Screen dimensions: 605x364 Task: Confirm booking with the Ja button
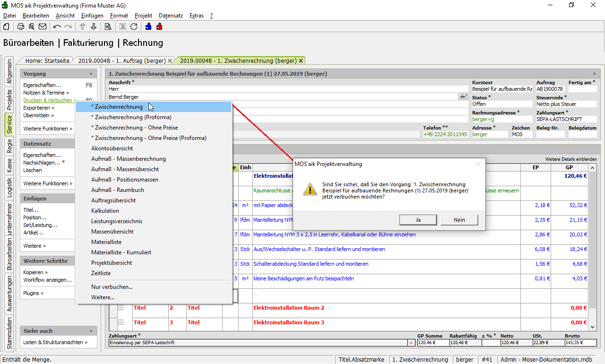(x=418, y=220)
